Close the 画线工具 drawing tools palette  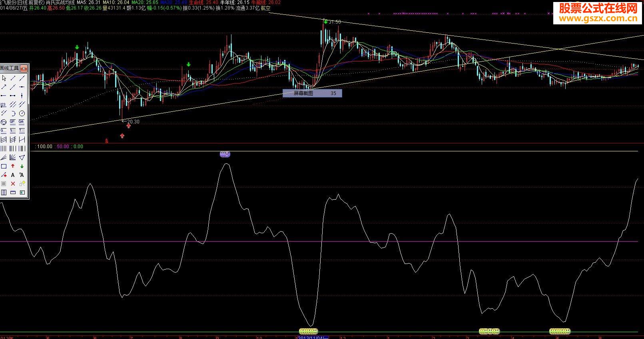(x=24, y=68)
